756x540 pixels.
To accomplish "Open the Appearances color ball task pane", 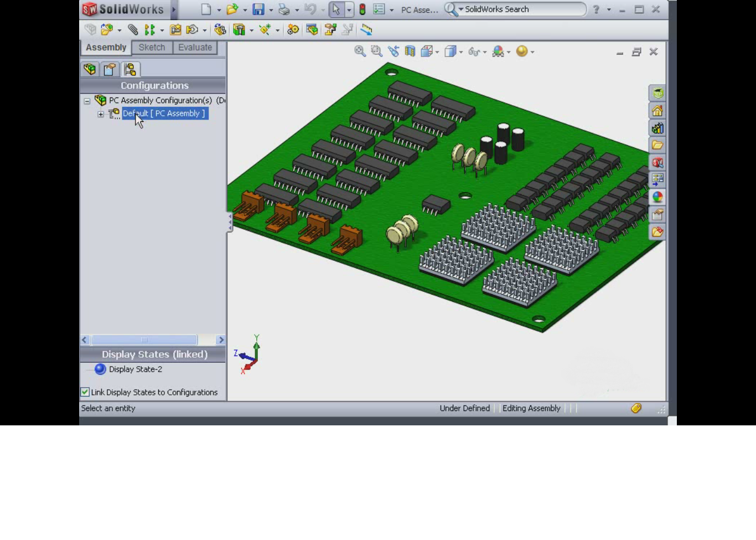I will tap(657, 197).
